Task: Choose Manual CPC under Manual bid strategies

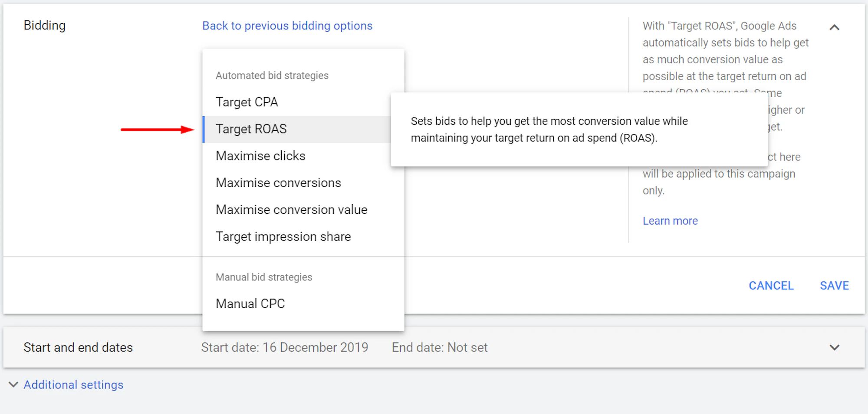Action: pos(250,303)
